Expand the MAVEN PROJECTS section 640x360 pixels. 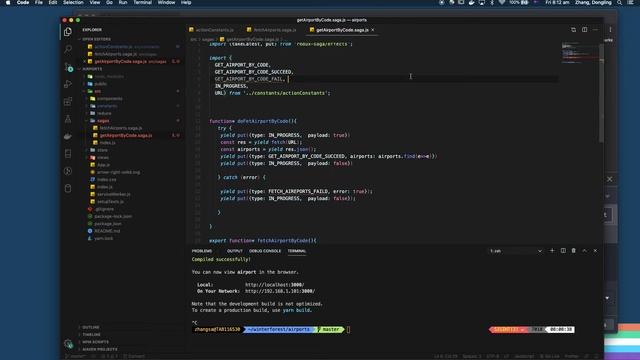coord(100,349)
